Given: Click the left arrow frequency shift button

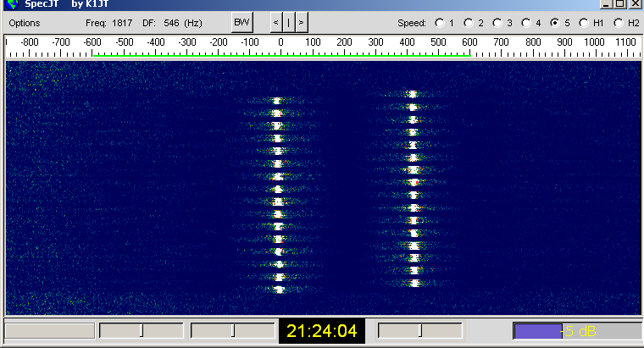Looking at the screenshot, I should (x=276, y=23).
